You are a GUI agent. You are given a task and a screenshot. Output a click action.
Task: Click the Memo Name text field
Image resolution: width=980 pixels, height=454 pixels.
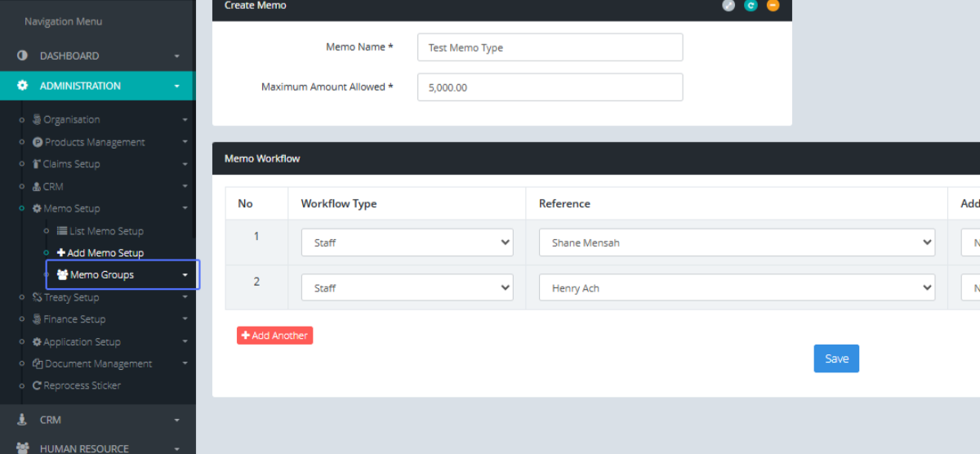(550, 47)
